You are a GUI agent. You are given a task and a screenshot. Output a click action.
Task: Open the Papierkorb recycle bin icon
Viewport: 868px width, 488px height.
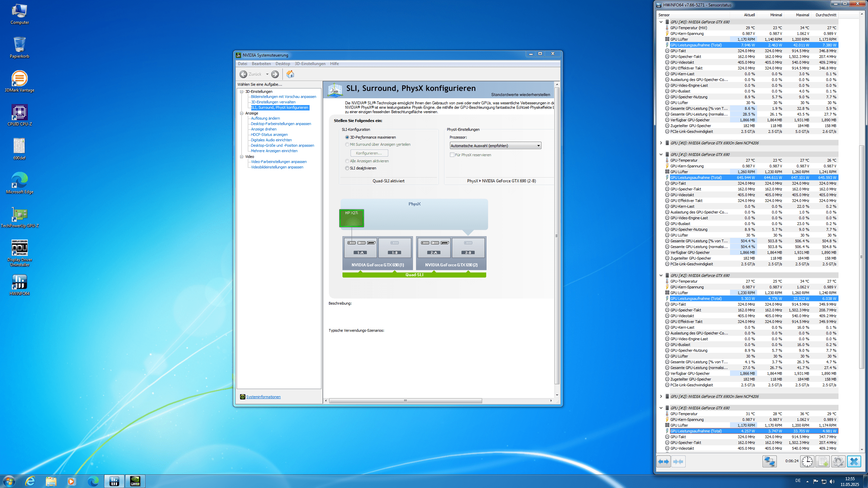[x=19, y=48]
